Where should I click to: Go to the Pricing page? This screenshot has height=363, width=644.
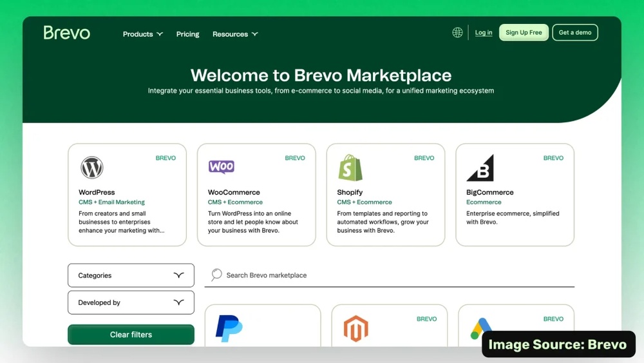(x=187, y=34)
